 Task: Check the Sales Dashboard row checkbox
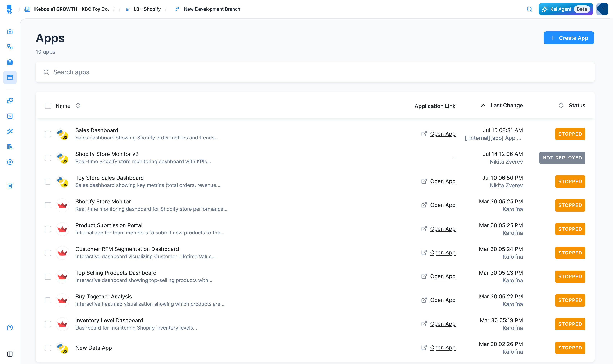tap(48, 134)
